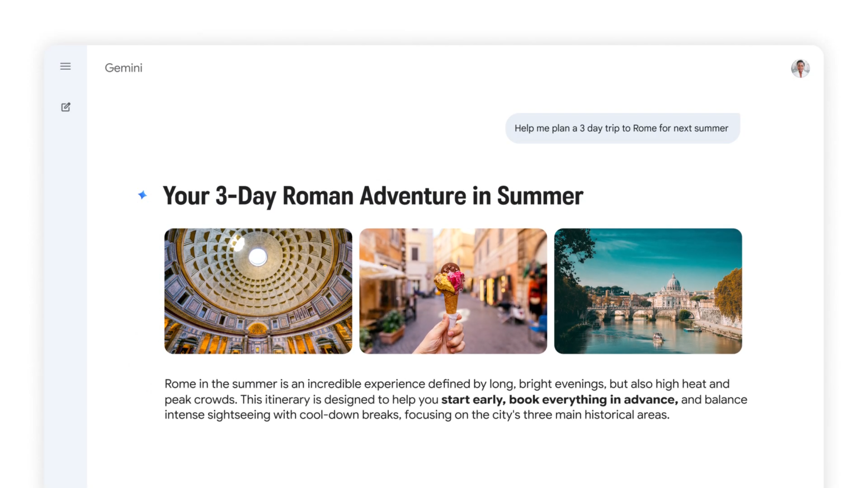The image size is (868, 488).
Task: Open the hamburger main menu
Action: [x=66, y=66]
